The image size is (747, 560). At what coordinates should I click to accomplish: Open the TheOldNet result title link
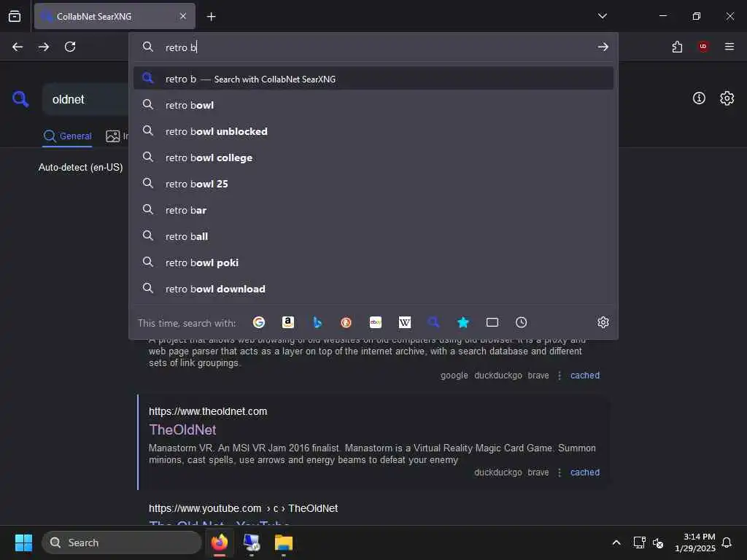coord(182,429)
